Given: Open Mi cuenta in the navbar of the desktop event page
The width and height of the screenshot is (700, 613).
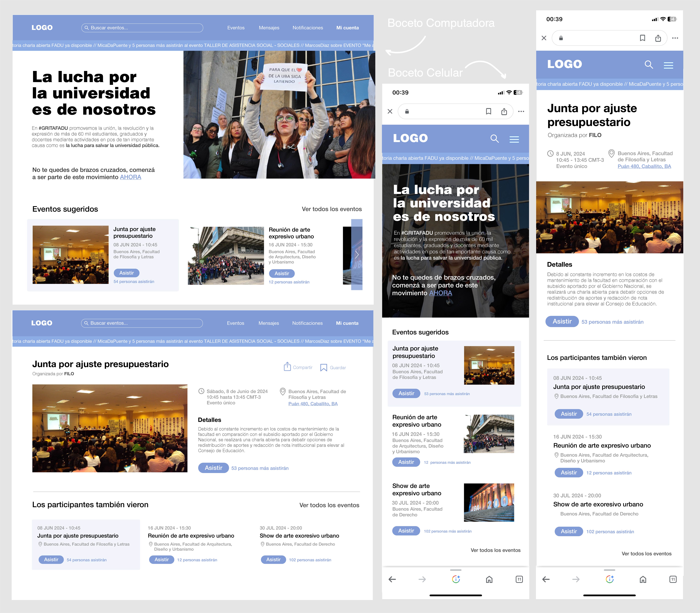Looking at the screenshot, I should pos(347,323).
